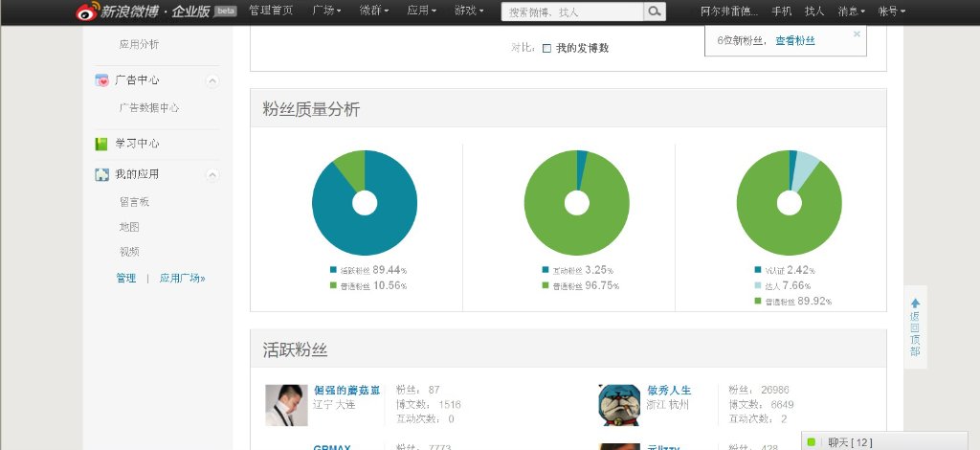Open the 倔强的蘑菇崽 username link
980x450 pixels.
click(x=346, y=390)
